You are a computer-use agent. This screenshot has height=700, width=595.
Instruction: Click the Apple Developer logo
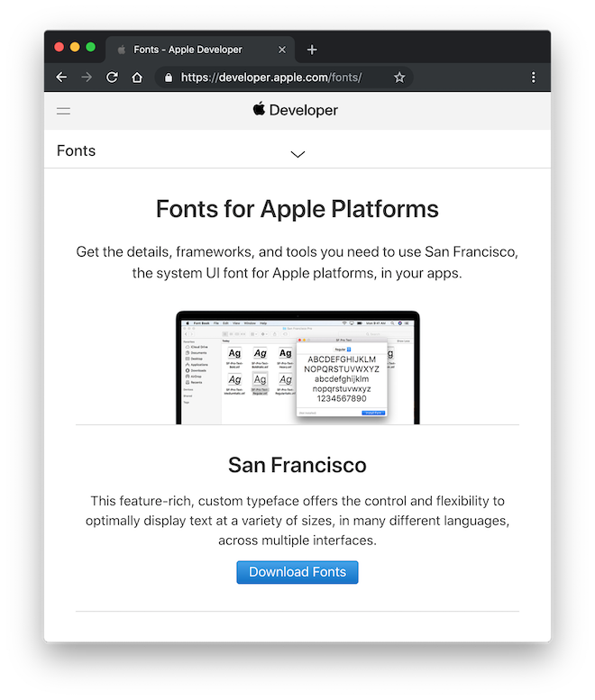coord(297,110)
